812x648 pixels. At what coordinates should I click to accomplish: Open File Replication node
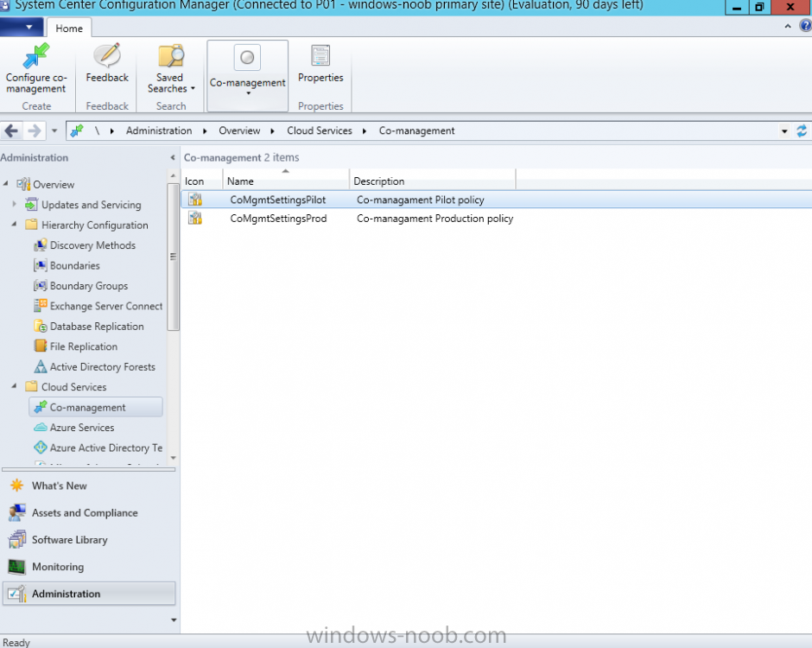tap(84, 346)
